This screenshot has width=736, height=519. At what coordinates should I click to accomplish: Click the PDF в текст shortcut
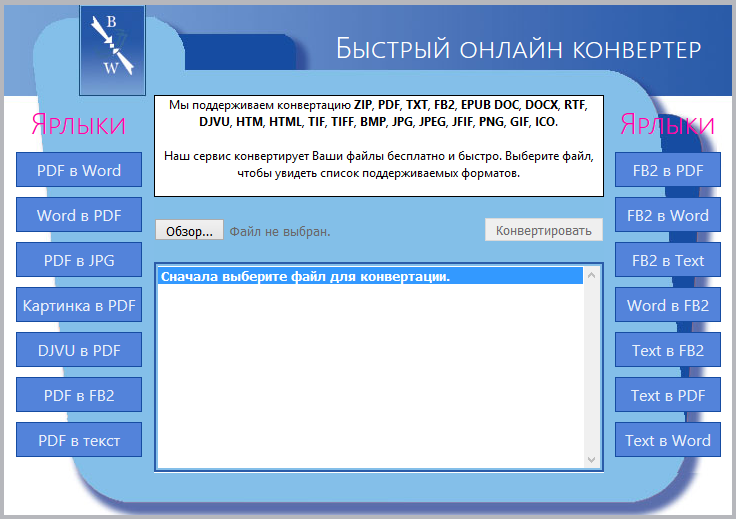pos(79,440)
